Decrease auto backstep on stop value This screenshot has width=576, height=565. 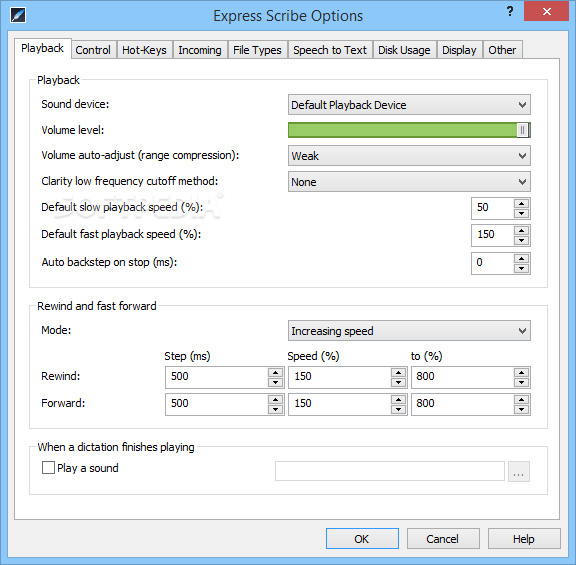click(x=521, y=269)
